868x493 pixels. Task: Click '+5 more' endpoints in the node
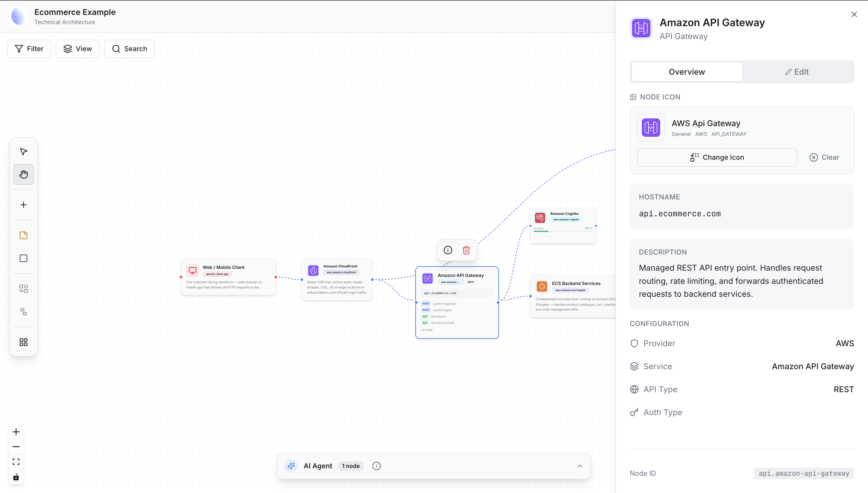[427, 330]
